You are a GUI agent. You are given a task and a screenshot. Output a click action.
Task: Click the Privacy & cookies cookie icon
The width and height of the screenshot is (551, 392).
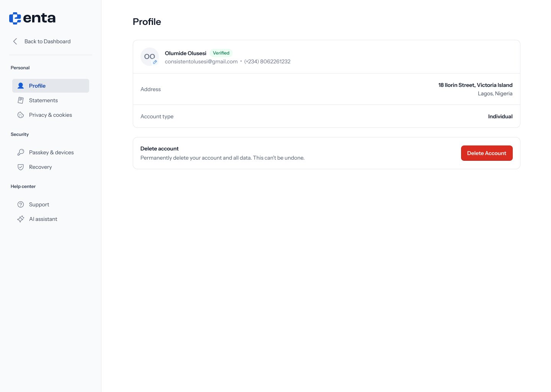click(21, 115)
